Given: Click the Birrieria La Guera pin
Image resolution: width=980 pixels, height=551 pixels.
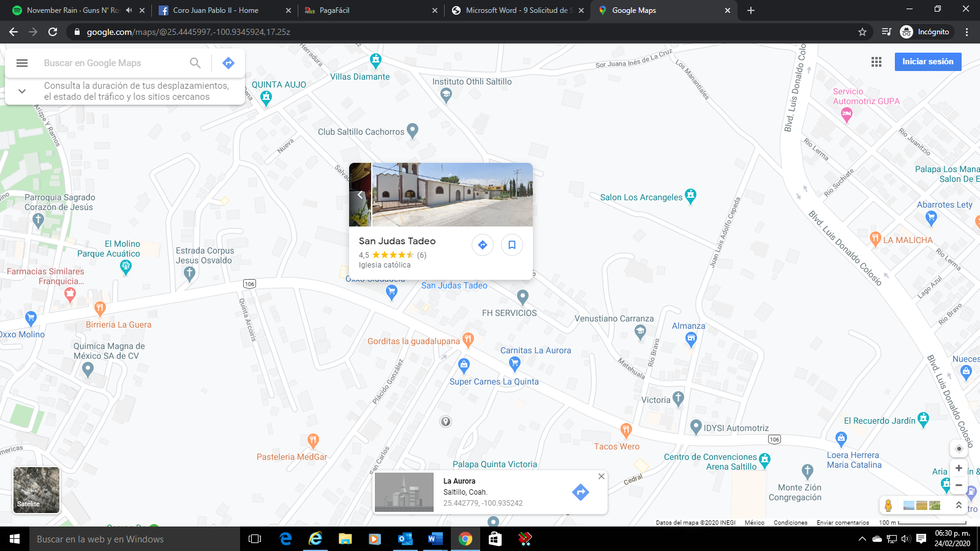Looking at the screenshot, I should tap(100, 309).
